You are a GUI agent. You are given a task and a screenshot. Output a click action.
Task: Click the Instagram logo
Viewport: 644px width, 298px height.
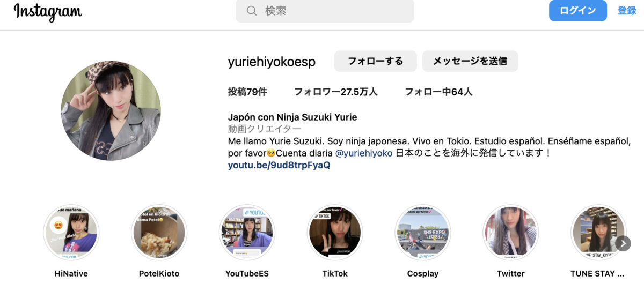tap(48, 11)
